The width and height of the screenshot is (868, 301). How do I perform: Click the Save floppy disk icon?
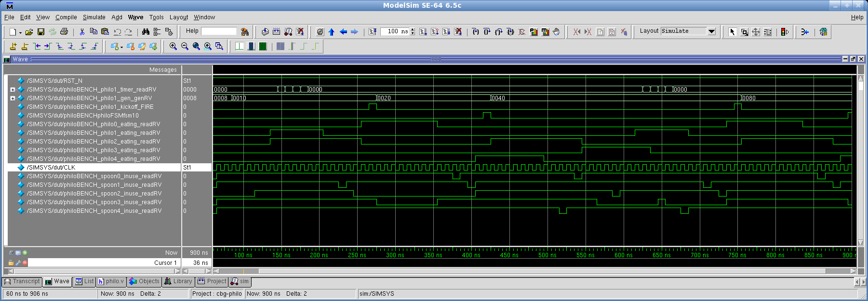click(41, 32)
